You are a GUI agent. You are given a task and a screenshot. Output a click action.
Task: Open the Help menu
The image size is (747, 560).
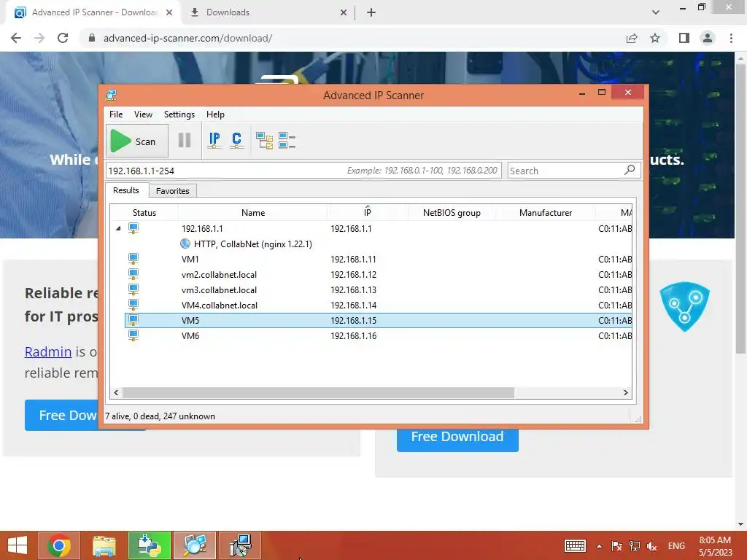(215, 114)
